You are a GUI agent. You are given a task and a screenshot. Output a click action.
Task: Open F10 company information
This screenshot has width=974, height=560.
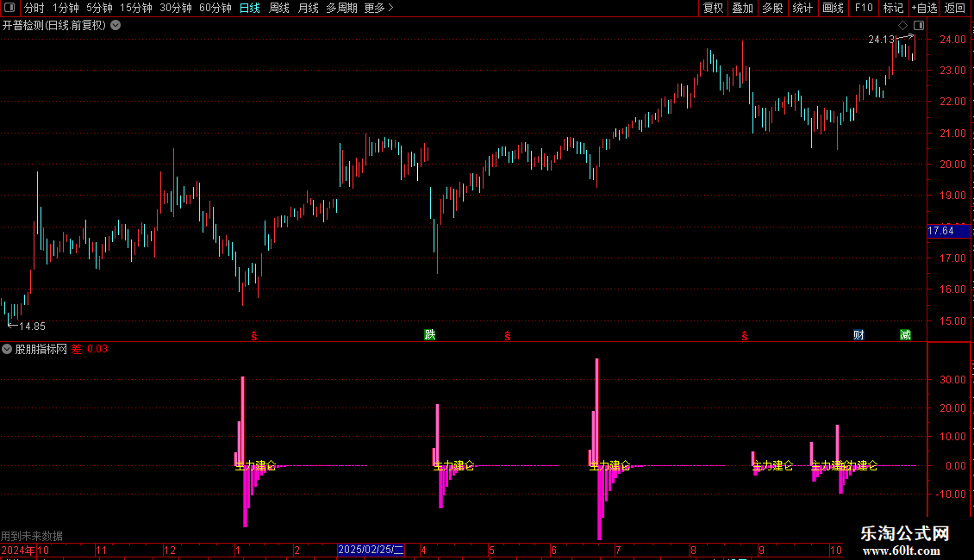tap(864, 8)
